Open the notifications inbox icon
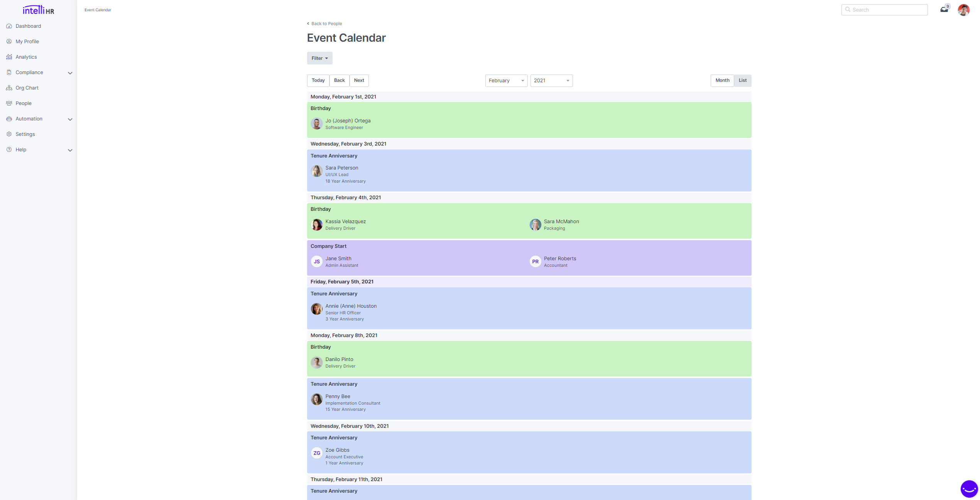Image resolution: width=980 pixels, height=500 pixels. pyautogui.click(x=944, y=10)
